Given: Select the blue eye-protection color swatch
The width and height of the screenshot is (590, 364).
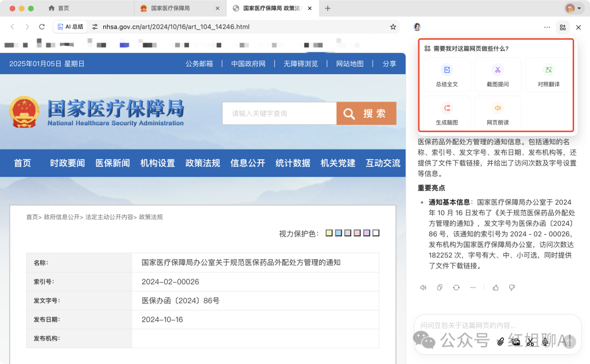Looking at the screenshot, I should [339, 233].
